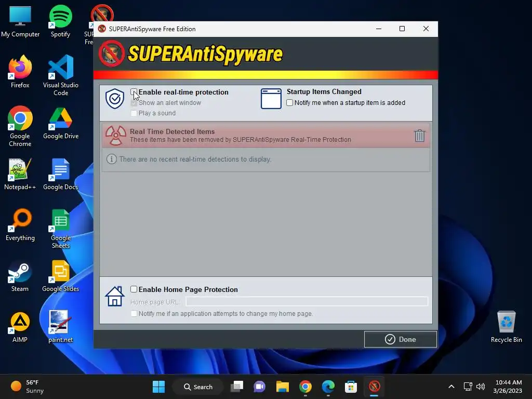Open Google Drive desktop shortcut
Image resolution: width=532 pixels, height=399 pixels.
[x=61, y=123]
